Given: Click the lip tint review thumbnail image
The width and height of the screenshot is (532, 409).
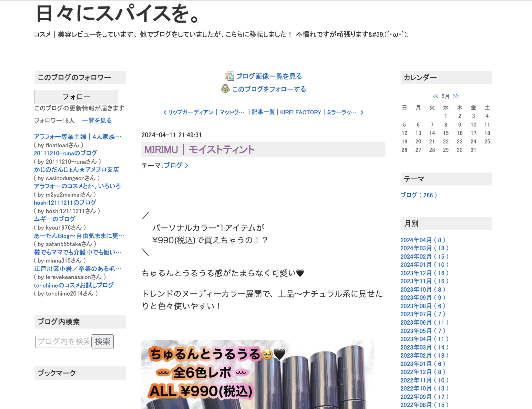Looking at the screenshot, I should tap(257, 374).
